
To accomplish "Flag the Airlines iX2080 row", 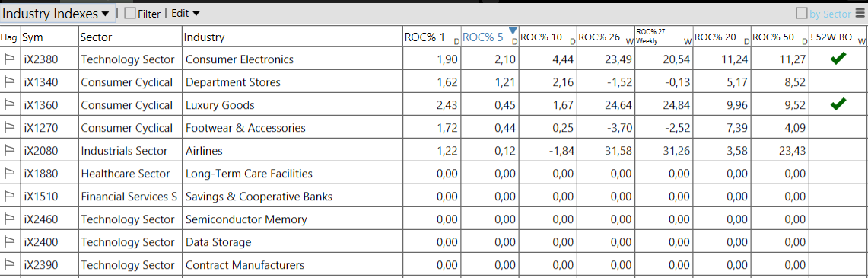I will coord(9,151).
